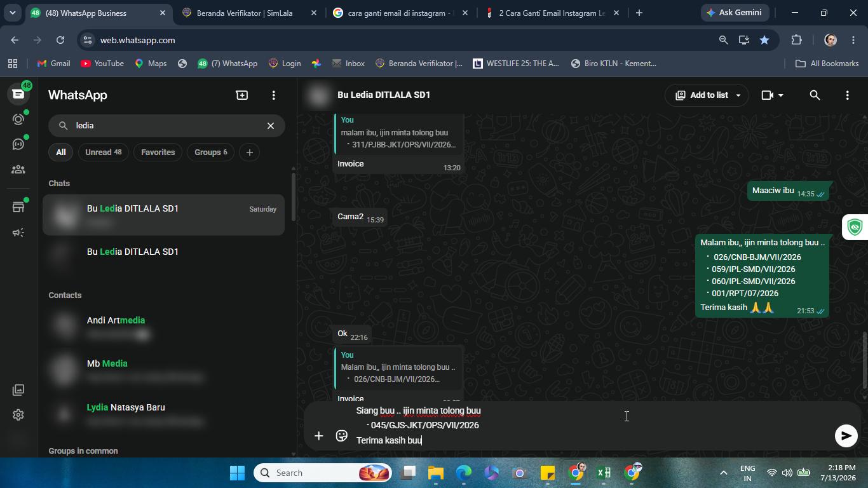This screenshot has height=488, width=868.
Task: Open the Chrome tab search dropdown
Action: (x=12, y=13)
